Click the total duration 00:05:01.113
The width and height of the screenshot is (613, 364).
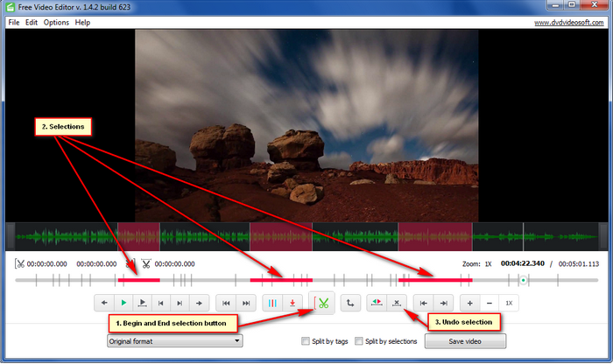click(x=579, y=264)
